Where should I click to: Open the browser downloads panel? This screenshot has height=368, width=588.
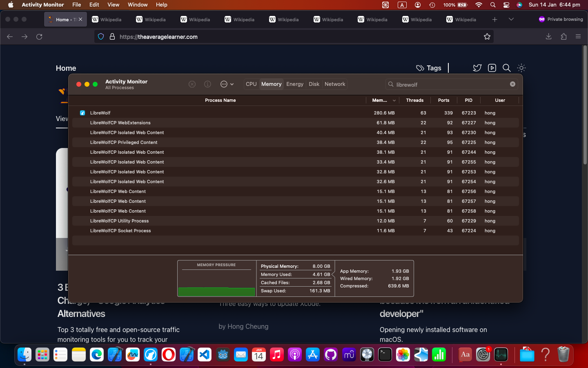(549, 37)
